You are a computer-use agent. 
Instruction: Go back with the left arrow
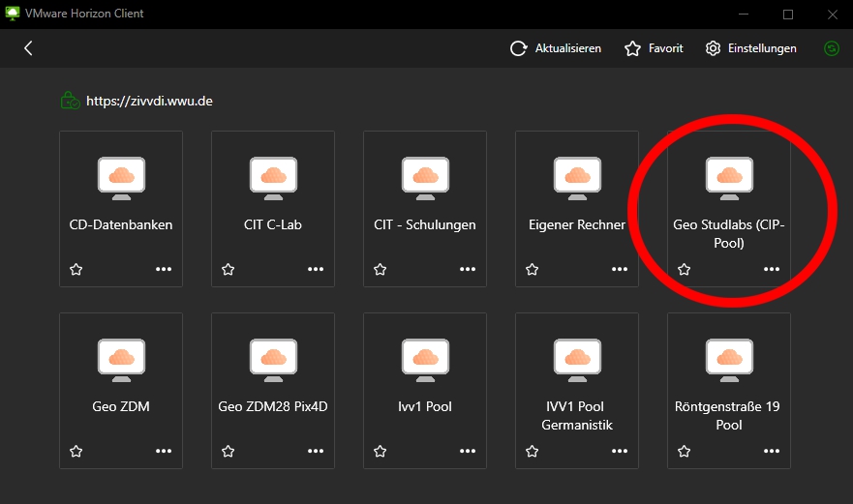[28, 48]
